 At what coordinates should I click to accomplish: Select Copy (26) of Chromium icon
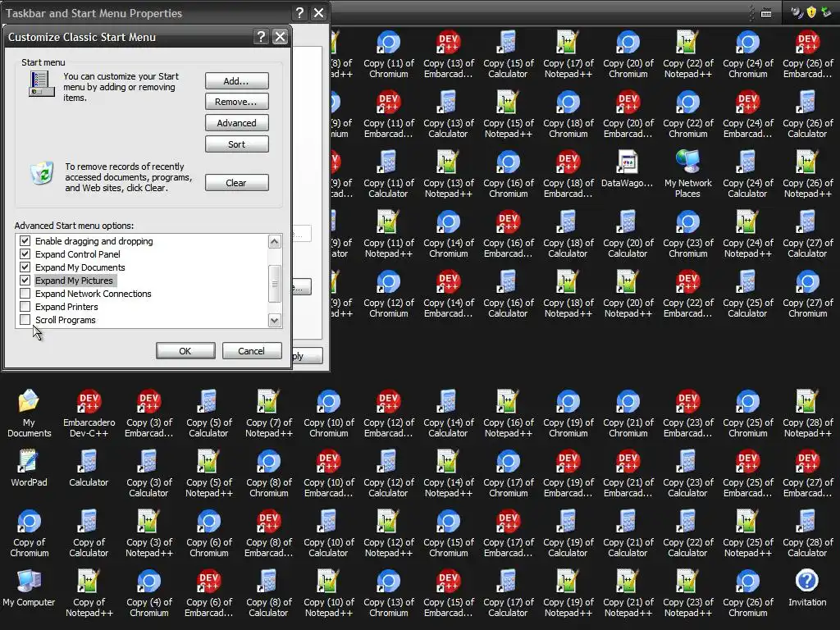[x=748, y=594]
